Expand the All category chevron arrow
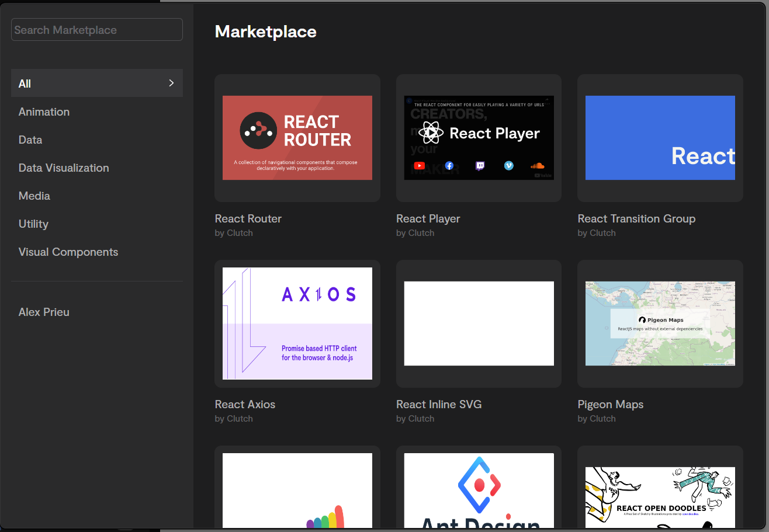The width and height of the screenshot is (769, 532). click(x=171, y=83)
